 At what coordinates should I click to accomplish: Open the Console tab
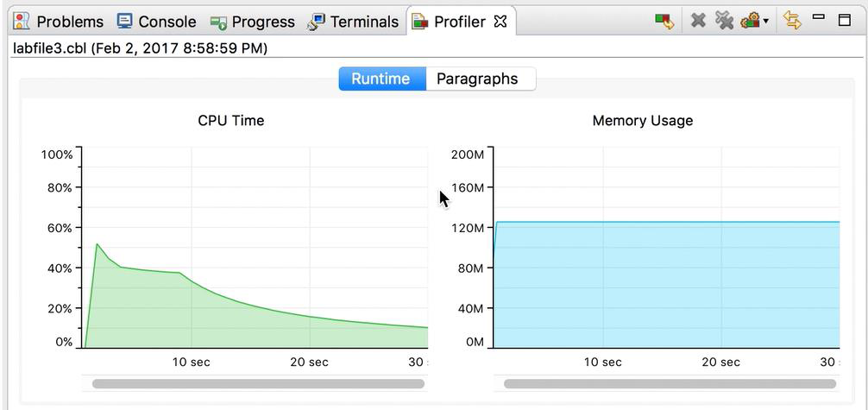[x=157, y=22]
